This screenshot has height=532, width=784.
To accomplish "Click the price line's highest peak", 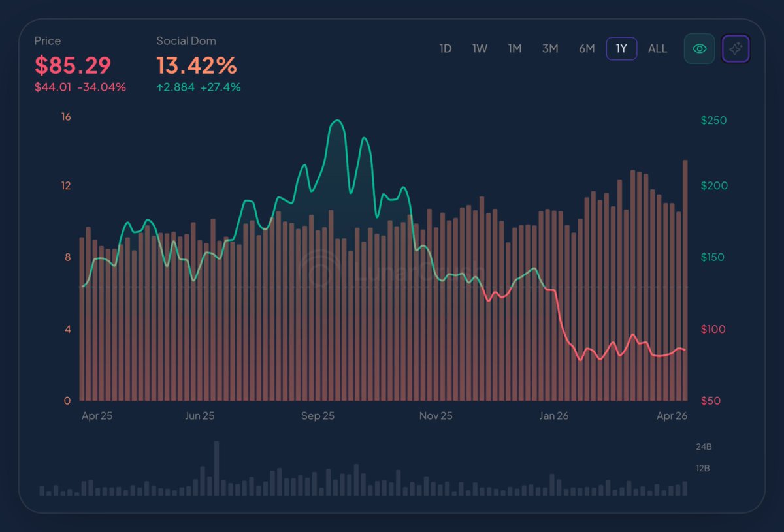I will point(337,121).
